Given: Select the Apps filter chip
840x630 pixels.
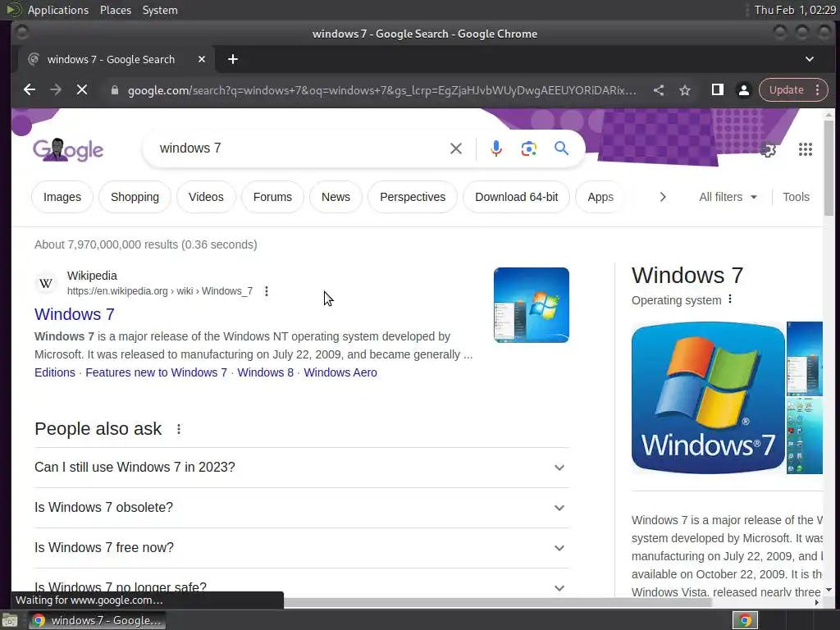Looking at the screenshot, I should [x=600, y=197].
